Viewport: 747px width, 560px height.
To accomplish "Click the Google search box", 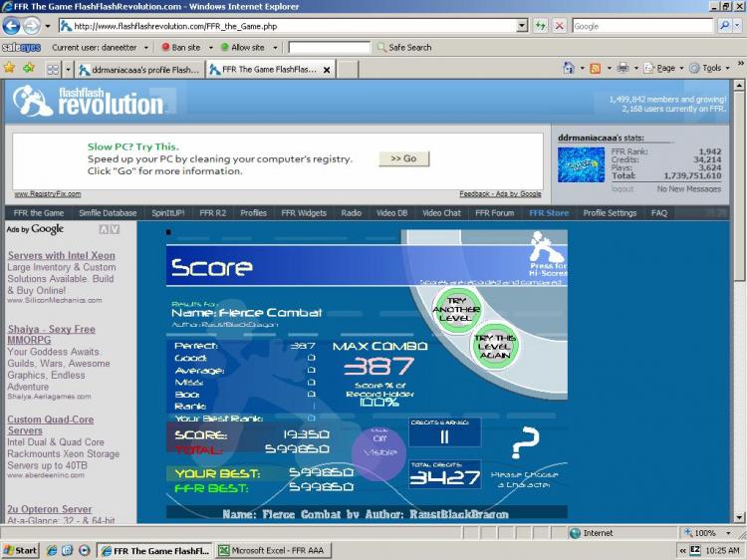I will 642,26.
